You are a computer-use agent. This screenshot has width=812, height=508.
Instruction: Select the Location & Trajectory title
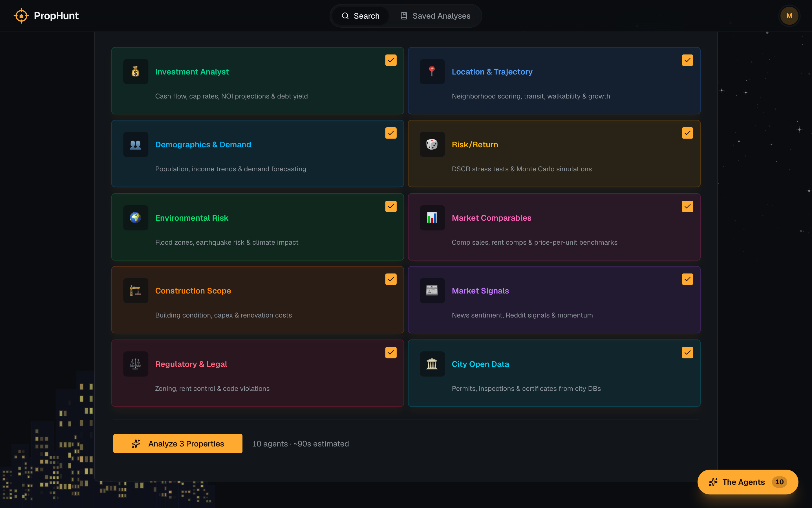click(x=492, y=72)
